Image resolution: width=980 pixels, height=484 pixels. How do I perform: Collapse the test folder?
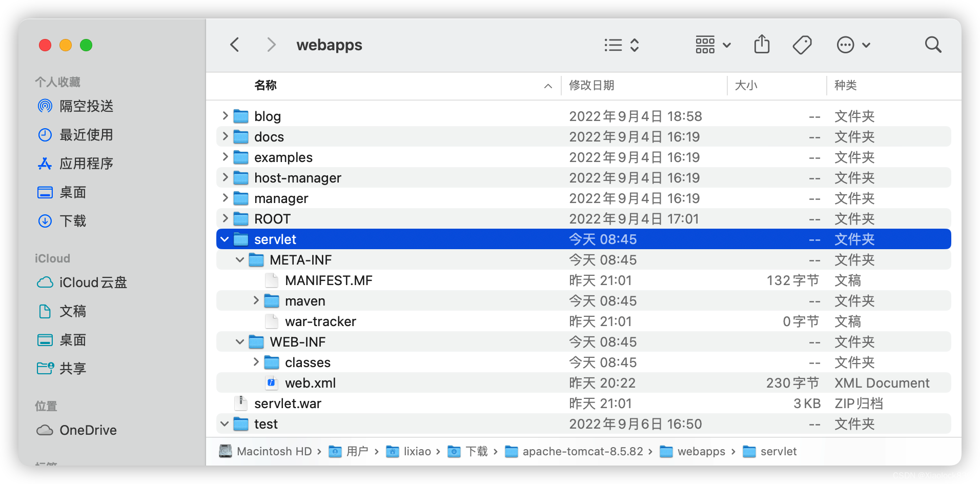click(224, 424)
